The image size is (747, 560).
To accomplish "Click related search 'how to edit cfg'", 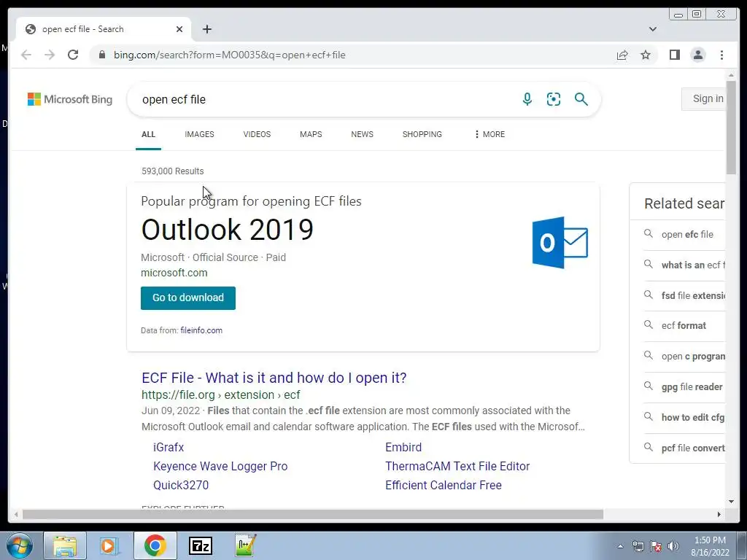I will coord(693,418).
